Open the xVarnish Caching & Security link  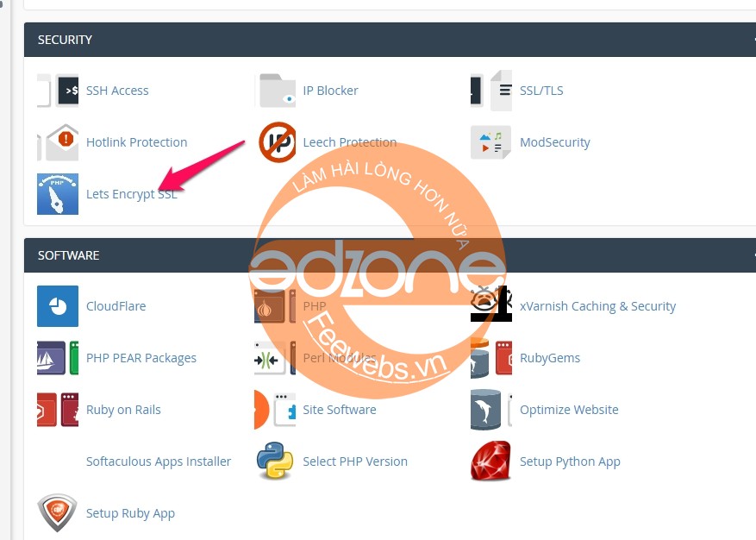[598, 306]
